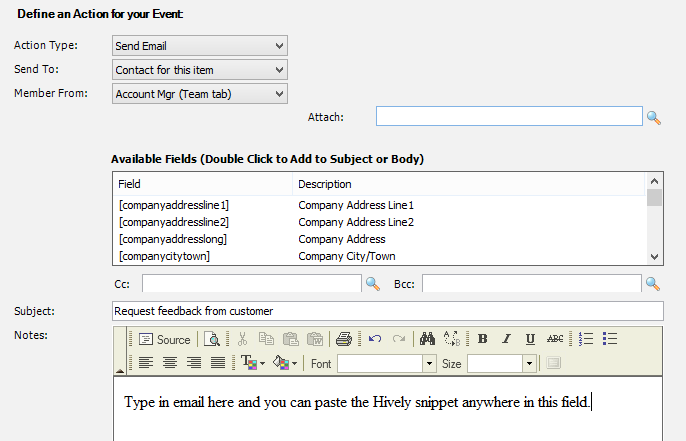Expand the Member From dropdown
The height and width of the screenshot is (441, 686).
coord(200,94)
